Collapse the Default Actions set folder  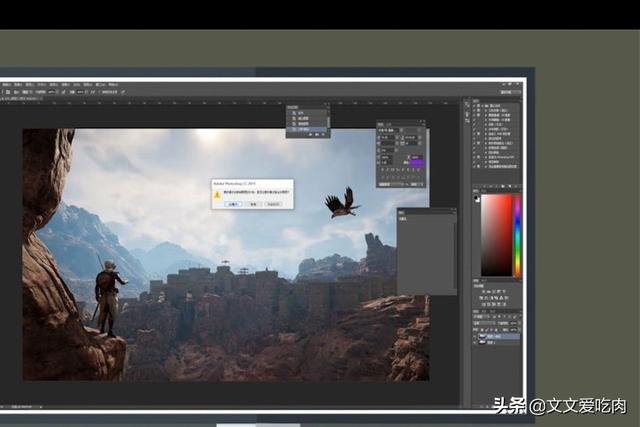(482, 106)
